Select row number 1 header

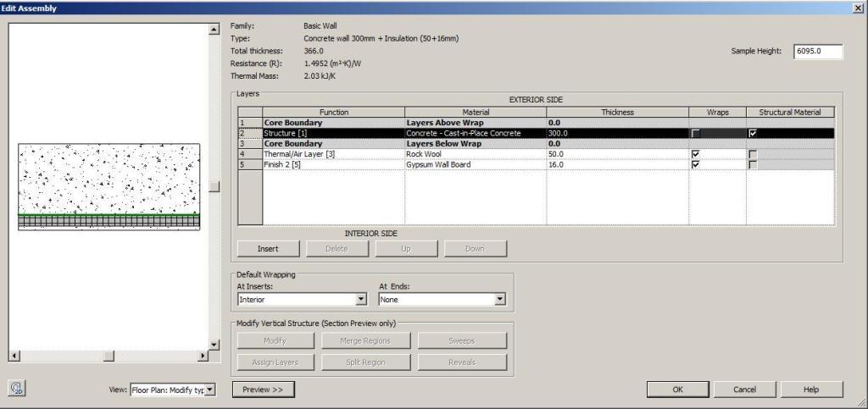pos(250,123)
